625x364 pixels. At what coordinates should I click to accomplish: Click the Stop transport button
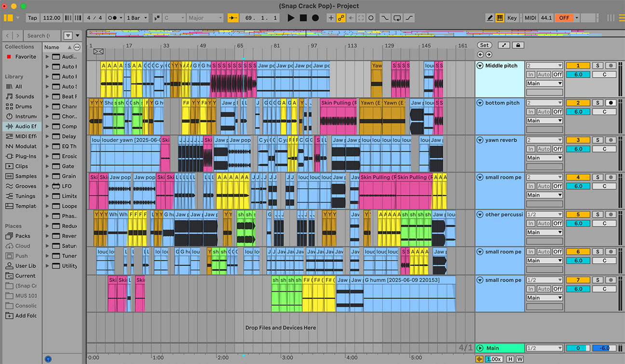303,18
